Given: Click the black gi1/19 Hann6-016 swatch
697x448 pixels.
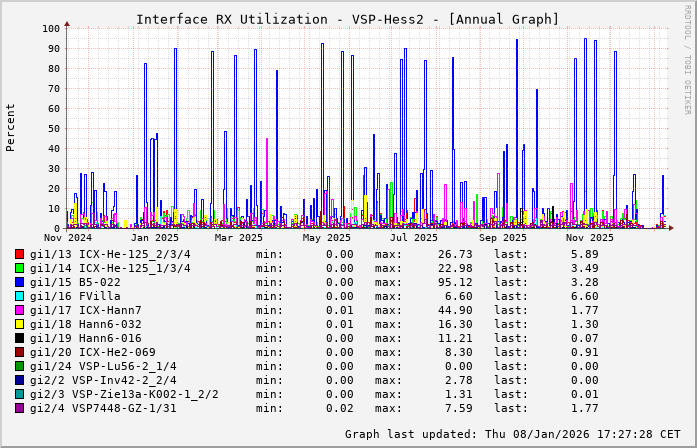Looking at the screenshot, I should coord(20,338).
